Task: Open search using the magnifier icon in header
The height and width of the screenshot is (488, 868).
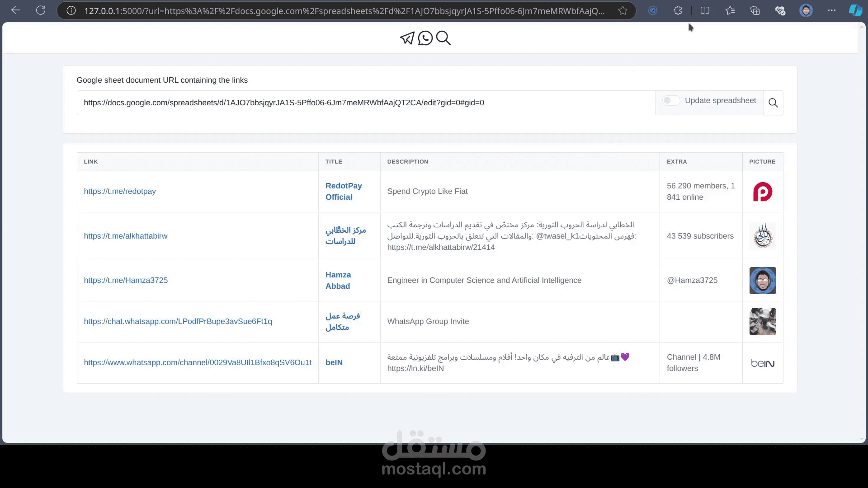Action: tap(443, 38)
